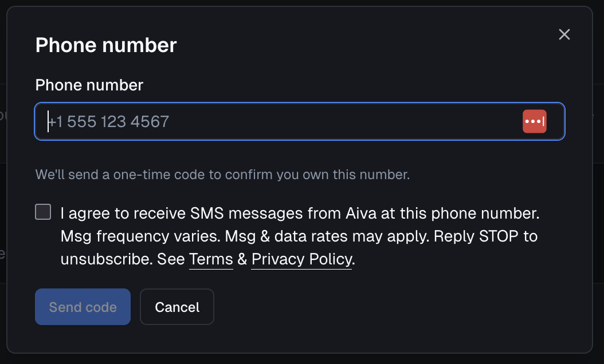Viewport: 604px width, 364px height.
Task: Cancel the phone number verification
Action: [x=177, y=307]
